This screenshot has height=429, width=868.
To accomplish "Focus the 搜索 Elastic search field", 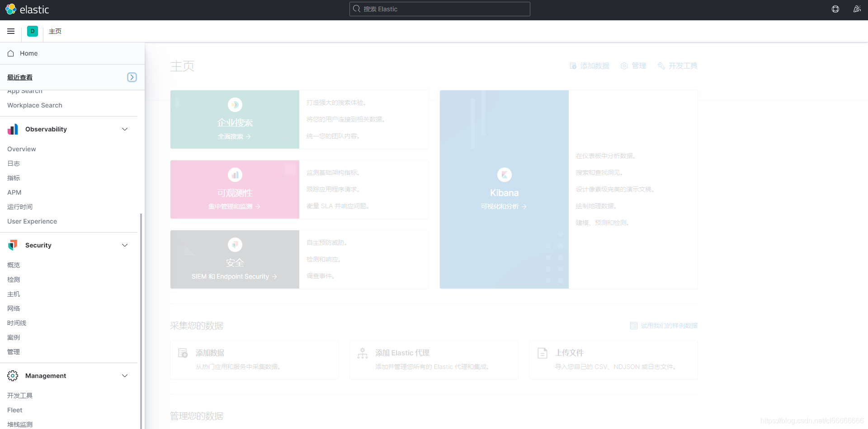I will click(x=440, y=9).
